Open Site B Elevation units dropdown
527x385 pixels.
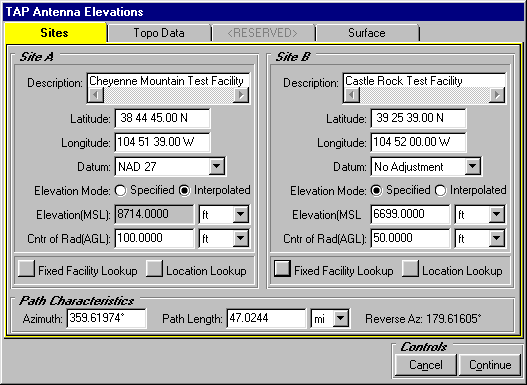[497, 214]
